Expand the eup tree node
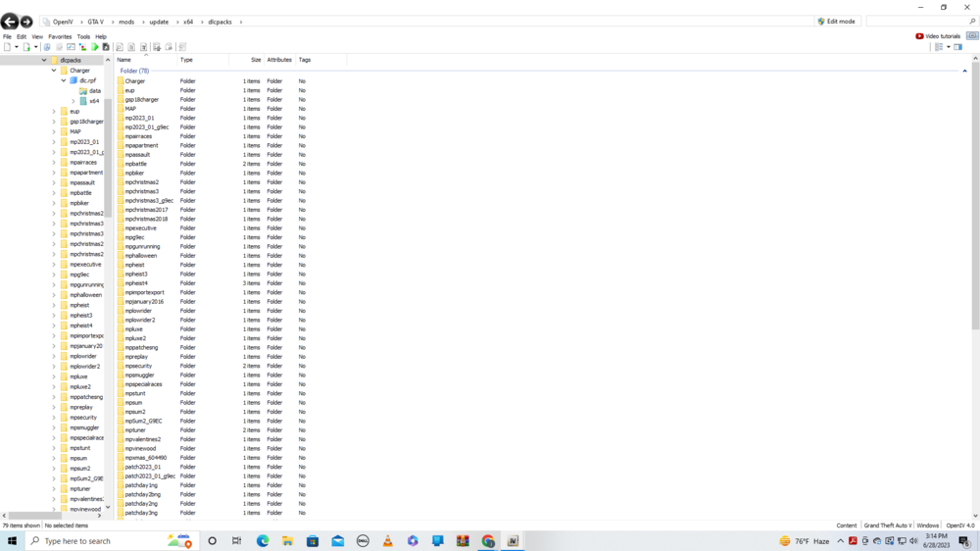Screen dimensions: 980x551 coord(54,112)
